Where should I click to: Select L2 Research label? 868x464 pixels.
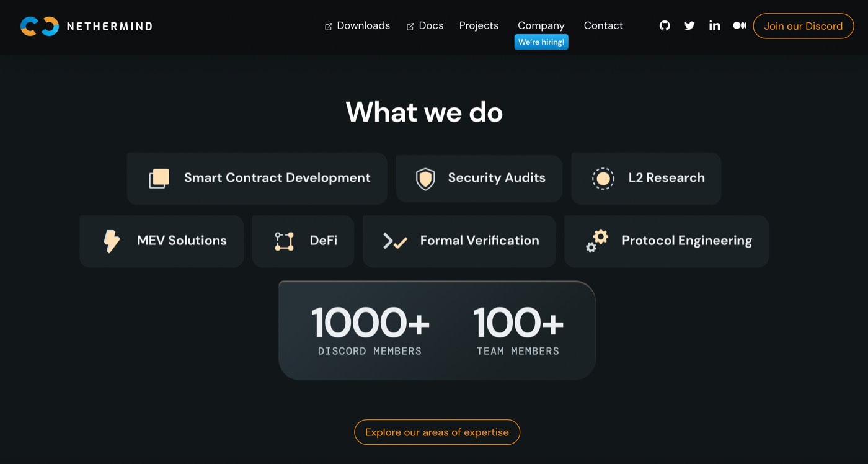point(666,178)
